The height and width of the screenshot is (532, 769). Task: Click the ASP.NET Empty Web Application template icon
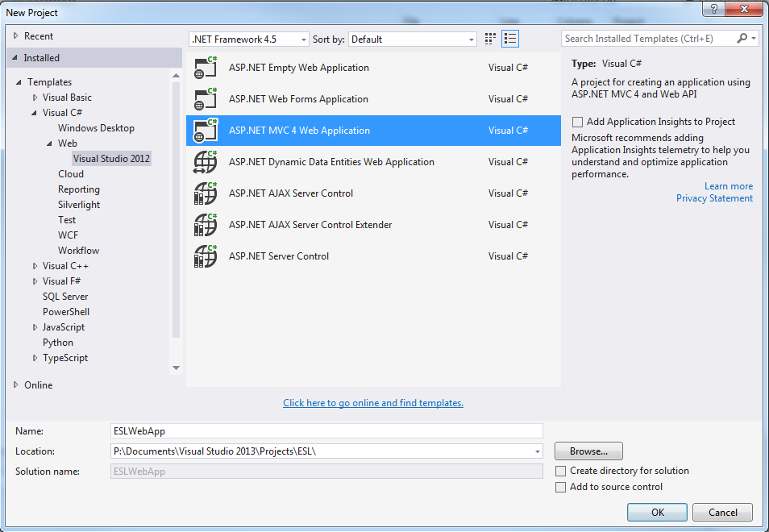[206, 68]
